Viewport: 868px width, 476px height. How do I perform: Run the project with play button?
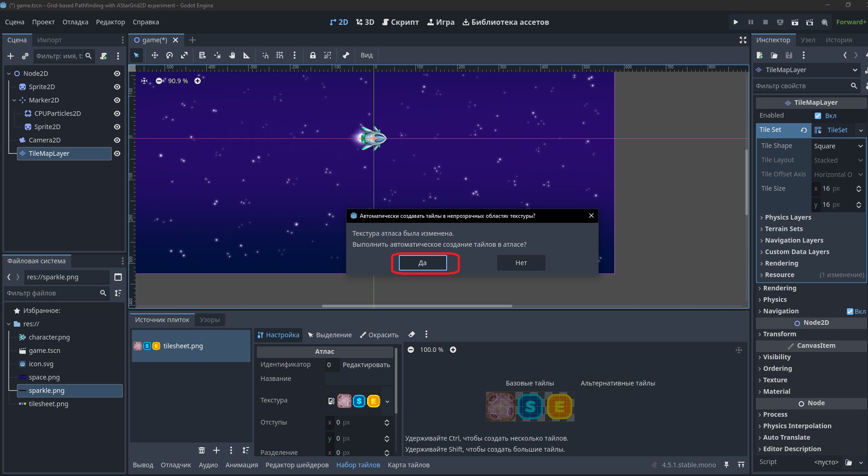pos(736,22)
